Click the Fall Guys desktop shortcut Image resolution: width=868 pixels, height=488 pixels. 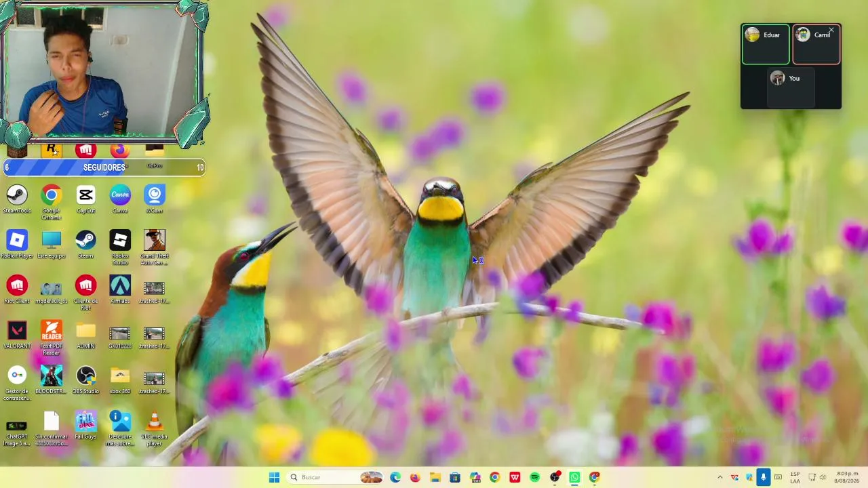pos(85,426)
